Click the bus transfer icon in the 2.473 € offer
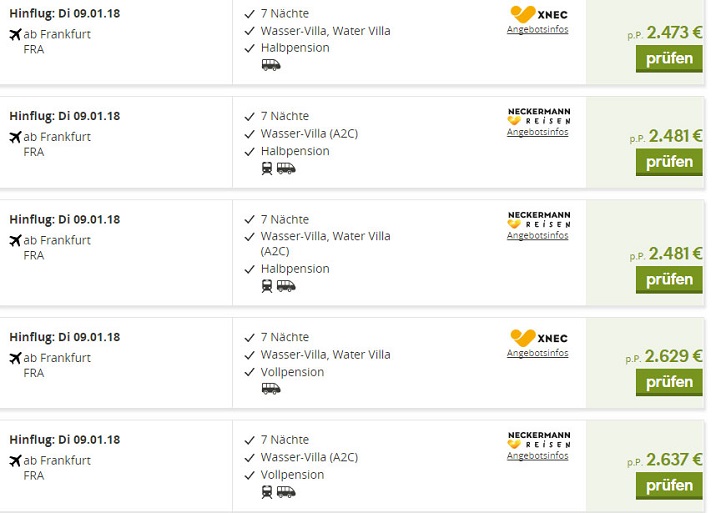716x513 pixels. tap(270, 65)
